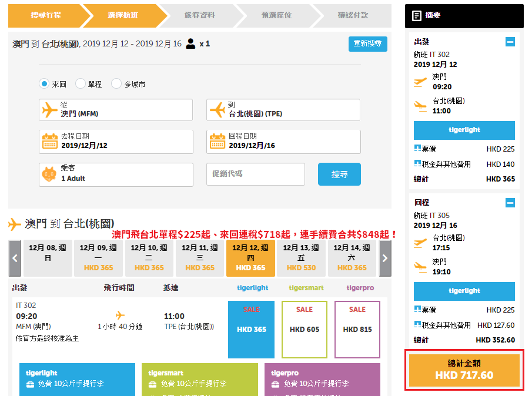Screen dimensions: 532x396
Task: Choose tigerpro fare HKD 815
Action: coord(357,330)
